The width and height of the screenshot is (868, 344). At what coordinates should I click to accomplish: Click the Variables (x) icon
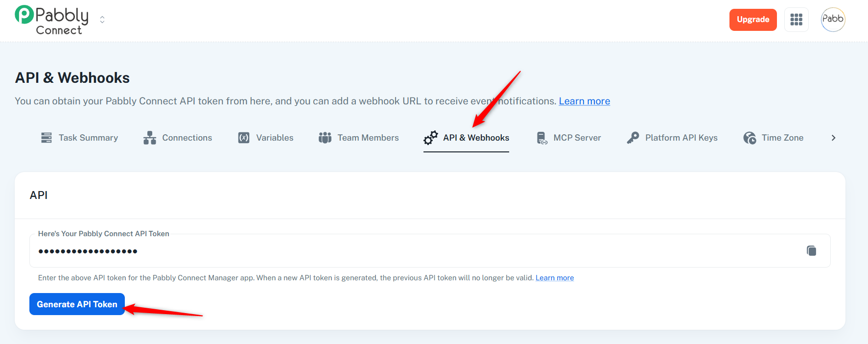point(244,138)
